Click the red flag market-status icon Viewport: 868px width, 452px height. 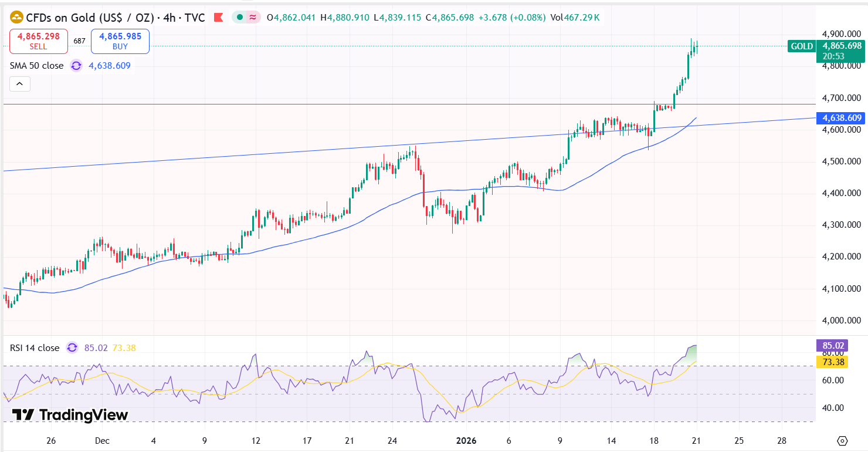(218, 18)
